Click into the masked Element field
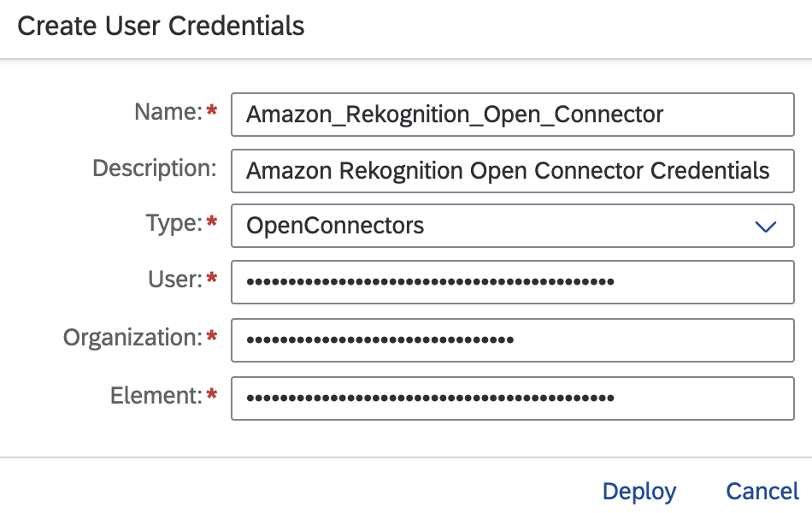812x513 pixels. click(x=511, y=398)
